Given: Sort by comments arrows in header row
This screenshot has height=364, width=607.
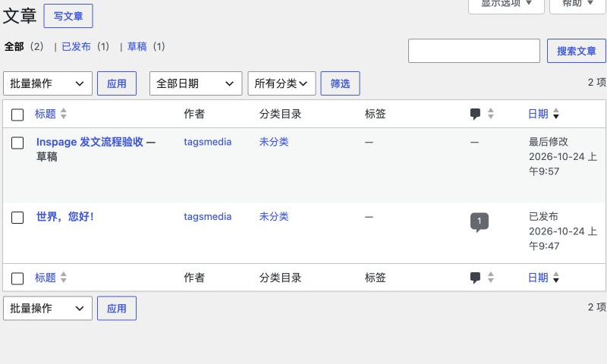Looking at the screenshot, I should (491, 114).
